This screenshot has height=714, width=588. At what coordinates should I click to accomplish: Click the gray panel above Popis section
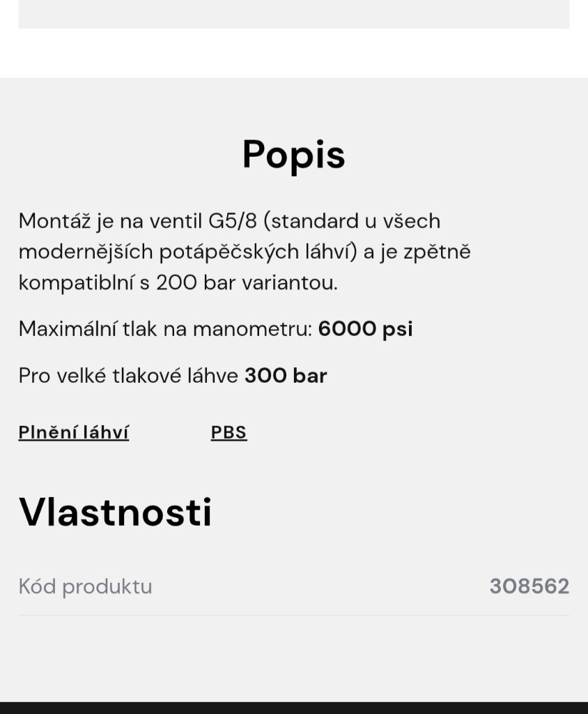point(294,14)
